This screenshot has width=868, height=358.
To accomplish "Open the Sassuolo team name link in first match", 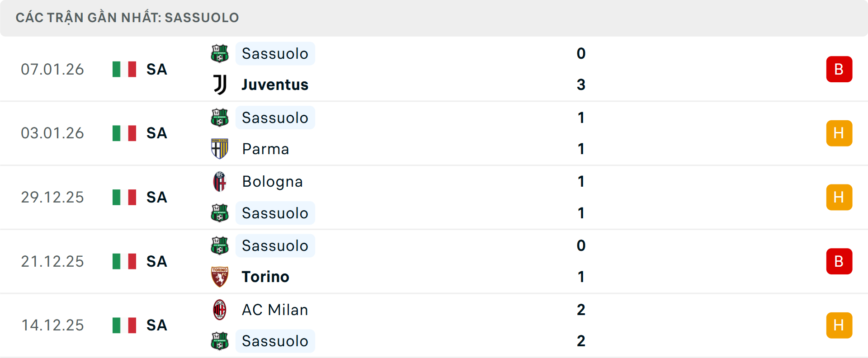I will click(x=275, y=53).
